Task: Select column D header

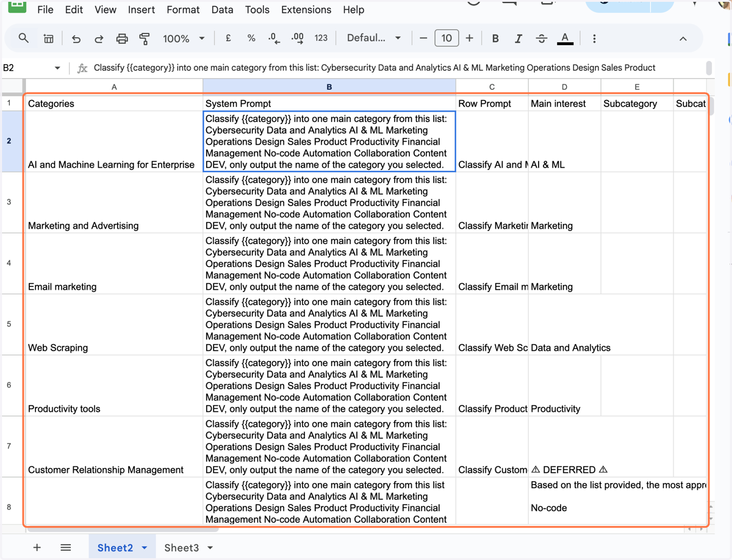Action: tap(564, 87)
